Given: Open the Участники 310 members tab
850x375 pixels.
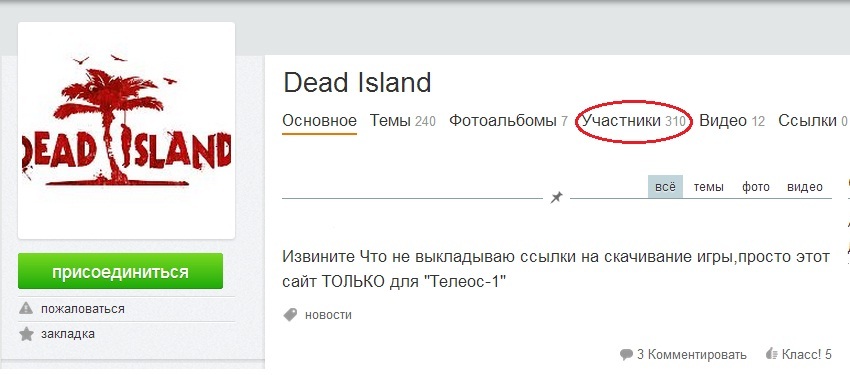Looking at the screenshot, I should (634, 121).
